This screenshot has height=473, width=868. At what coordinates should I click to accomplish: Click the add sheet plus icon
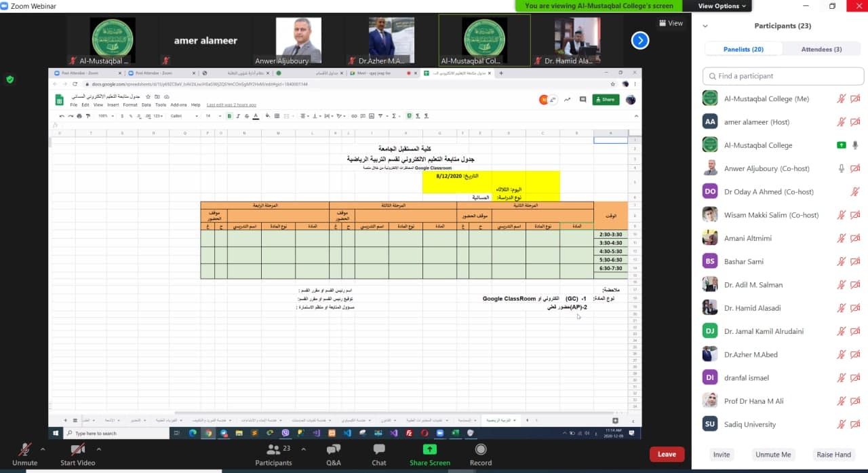coord(65,420)
